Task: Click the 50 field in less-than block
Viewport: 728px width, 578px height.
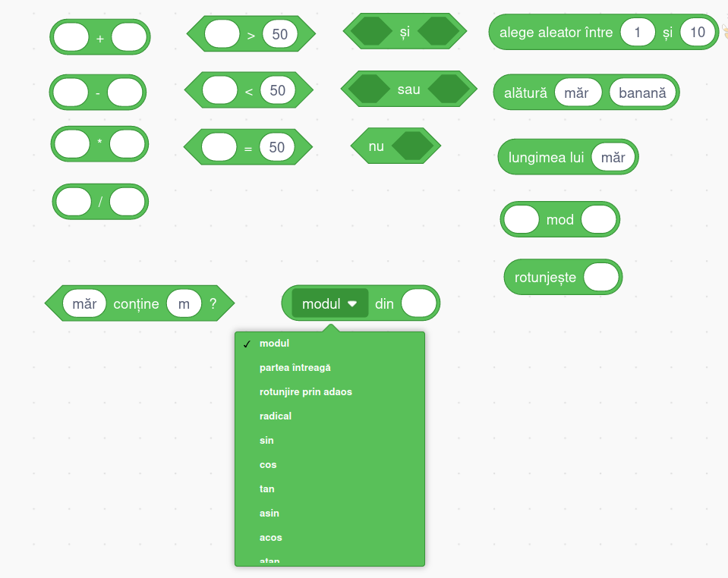Action: 277,90
